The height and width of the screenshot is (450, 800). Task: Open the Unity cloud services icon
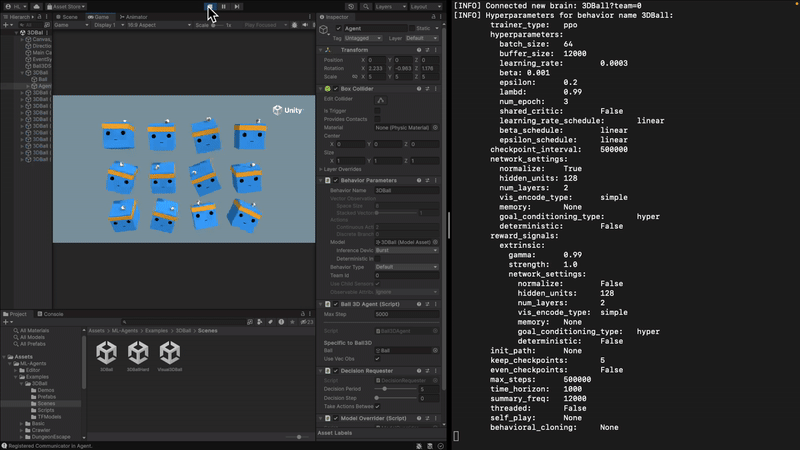coord(36,7)
